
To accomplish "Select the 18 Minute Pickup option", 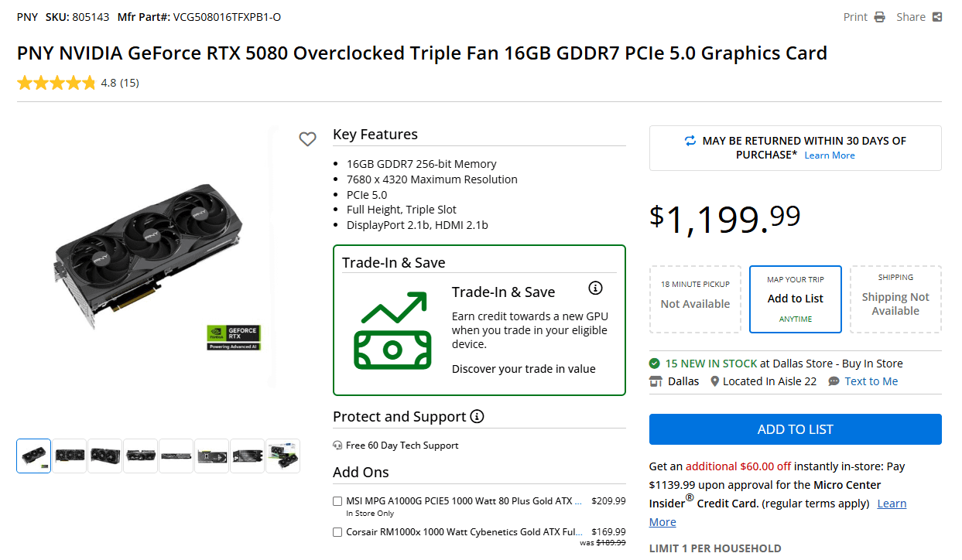I will coord(695,299).
